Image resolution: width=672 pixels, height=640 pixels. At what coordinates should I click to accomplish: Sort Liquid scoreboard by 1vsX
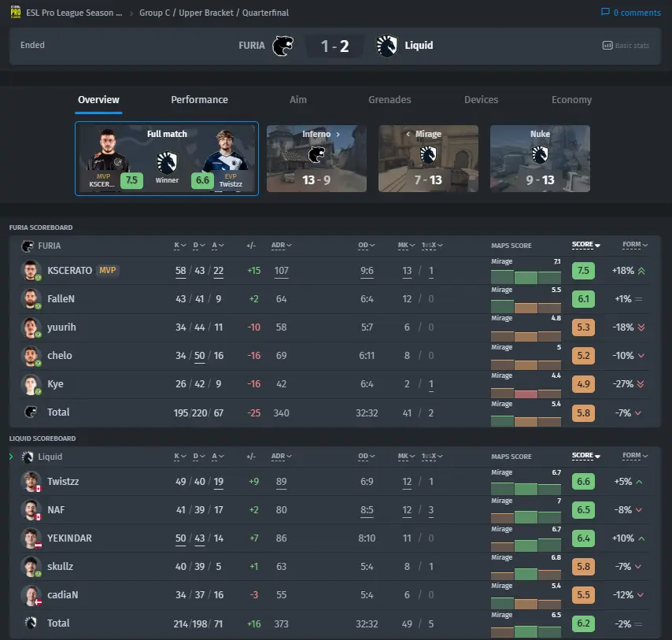coord(432,456)
